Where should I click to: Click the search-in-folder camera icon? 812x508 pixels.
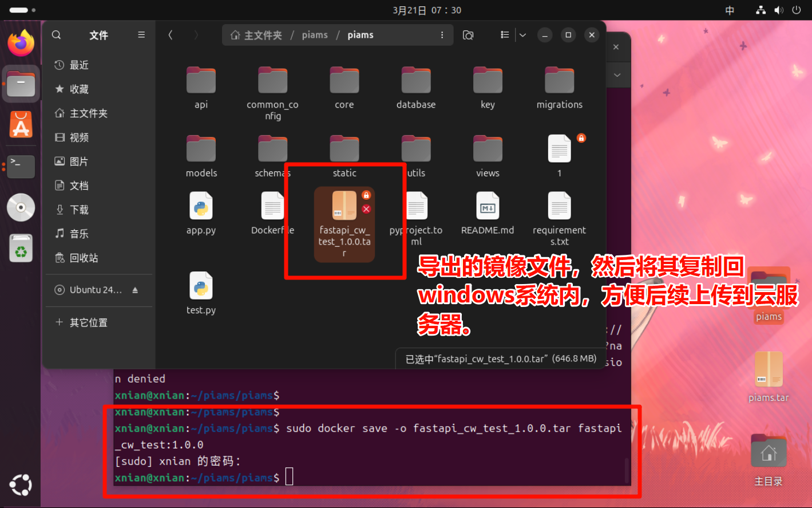click(468, 35)
